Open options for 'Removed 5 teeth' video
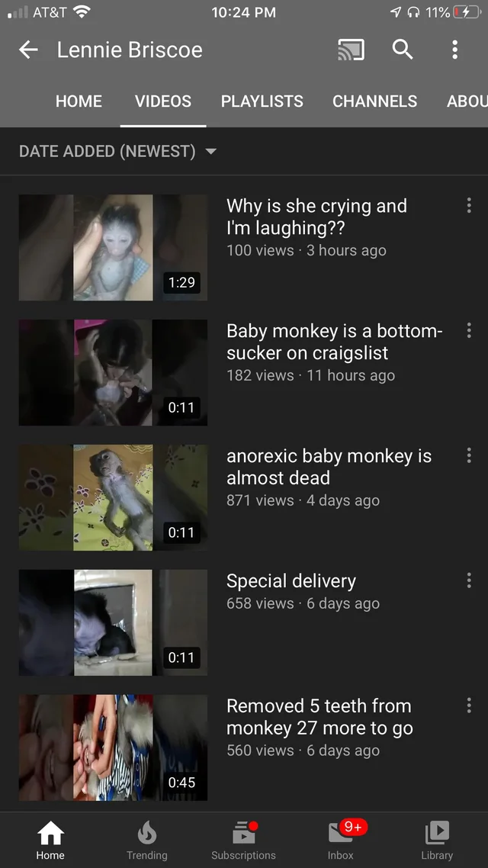This screenshot has height=868, width=488. [x=469, y=706]
